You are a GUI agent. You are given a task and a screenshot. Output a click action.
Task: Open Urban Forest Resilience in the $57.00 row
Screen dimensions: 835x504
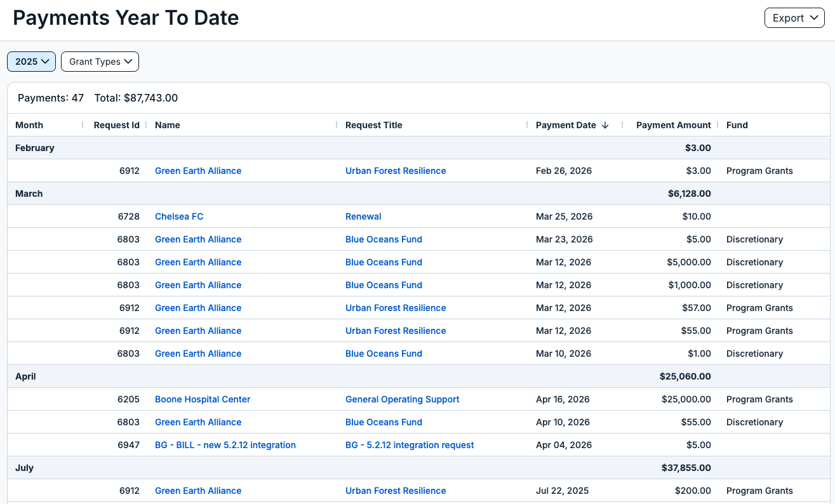click(396, 308)
